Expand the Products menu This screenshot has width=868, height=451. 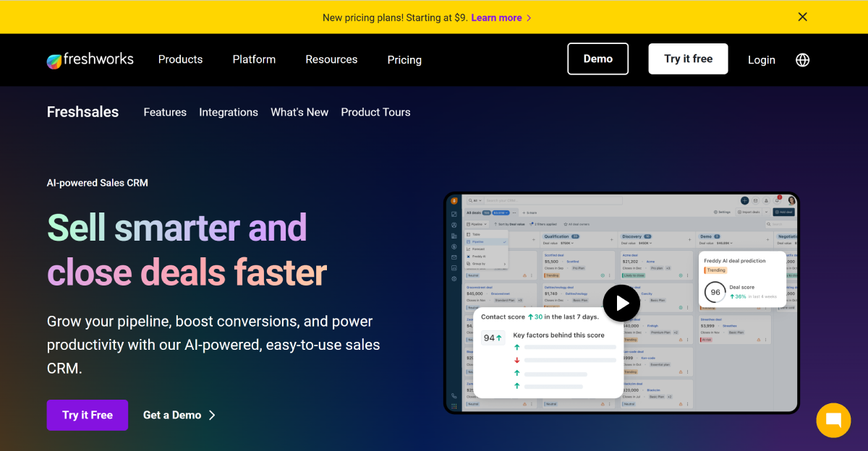(x=180, y=59)
